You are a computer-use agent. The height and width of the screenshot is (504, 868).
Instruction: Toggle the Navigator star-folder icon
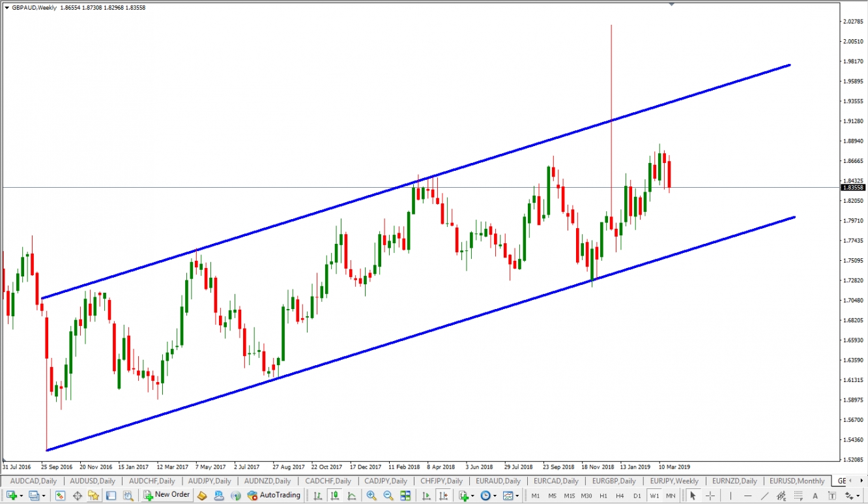coord(94,496)
